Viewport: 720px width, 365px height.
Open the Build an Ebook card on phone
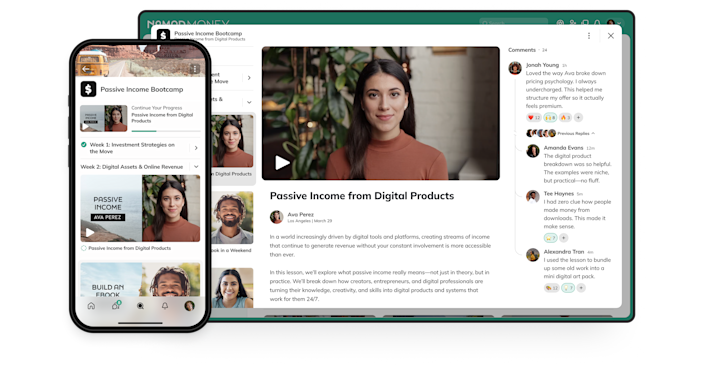click(x=141, y=279)
